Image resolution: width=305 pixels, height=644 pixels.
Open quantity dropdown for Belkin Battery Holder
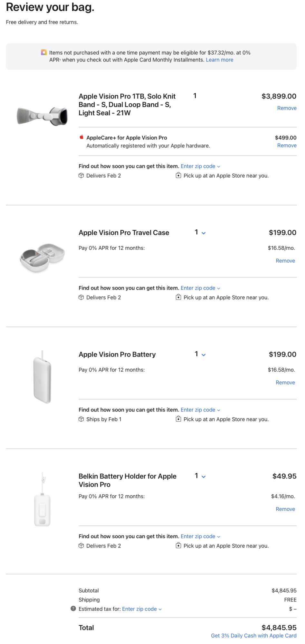[x=200, y=476]
